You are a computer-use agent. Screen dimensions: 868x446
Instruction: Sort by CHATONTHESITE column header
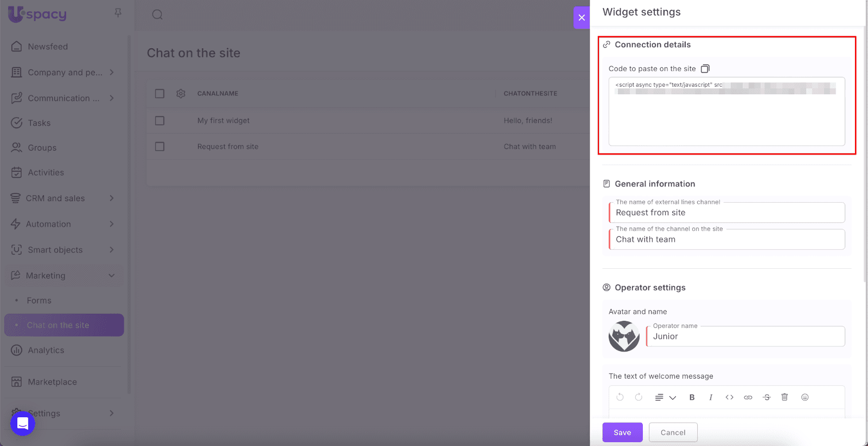tap(530, 94)
